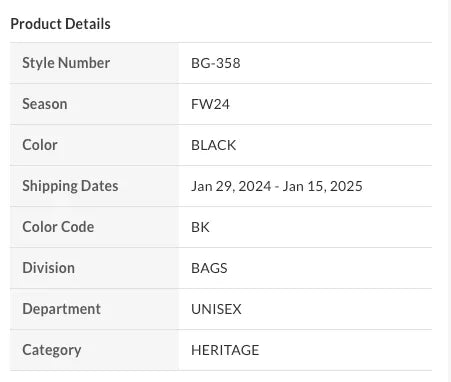The height and width of the screenshot is (382, 451).
Task: Select the Shipping Dates label
Action: coord(70,186)
